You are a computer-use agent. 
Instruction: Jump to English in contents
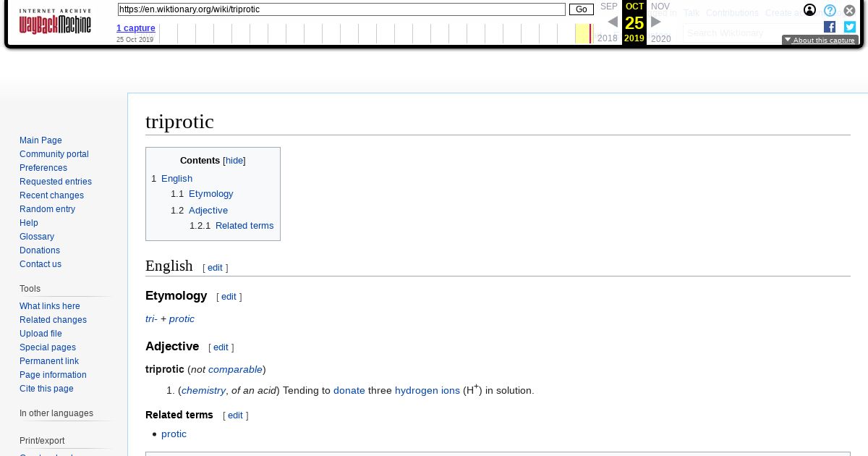point(176,179)
